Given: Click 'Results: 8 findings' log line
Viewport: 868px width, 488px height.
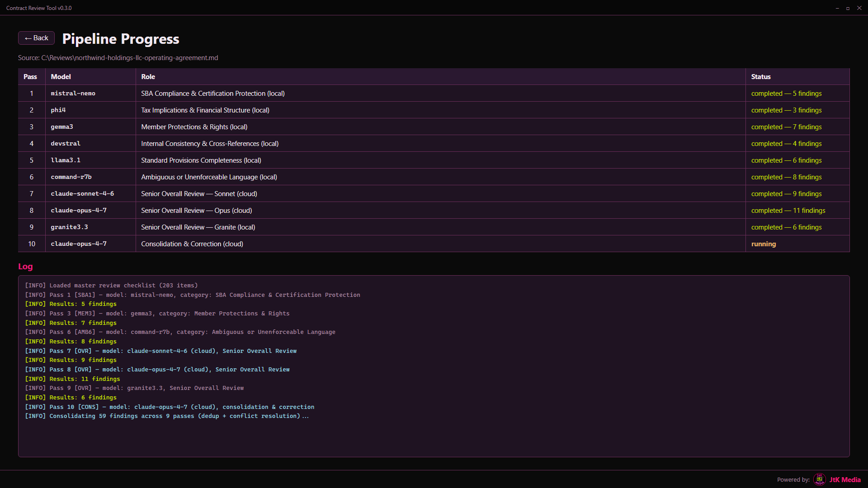Looking at the screenshot, I should point(71,342).
